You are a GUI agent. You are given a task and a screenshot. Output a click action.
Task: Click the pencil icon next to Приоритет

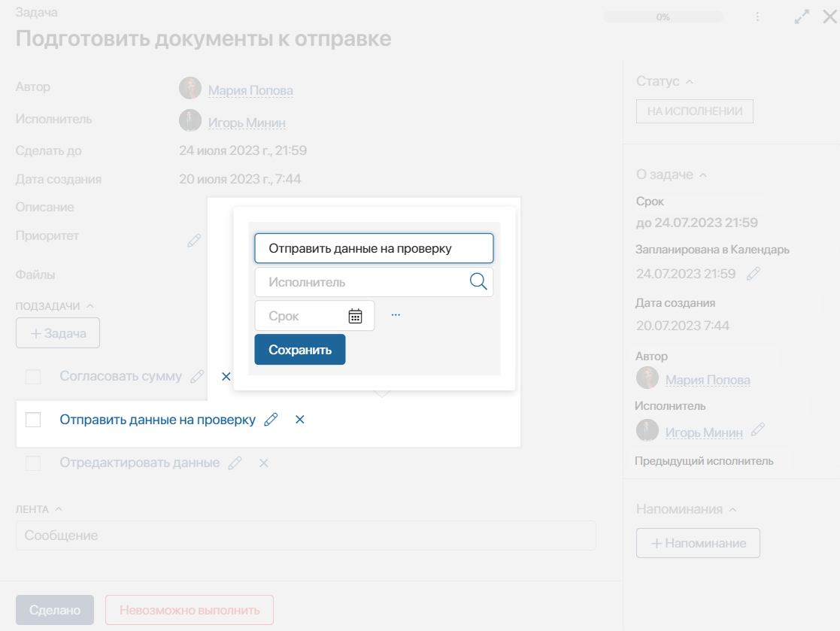[x=194, y=241]
